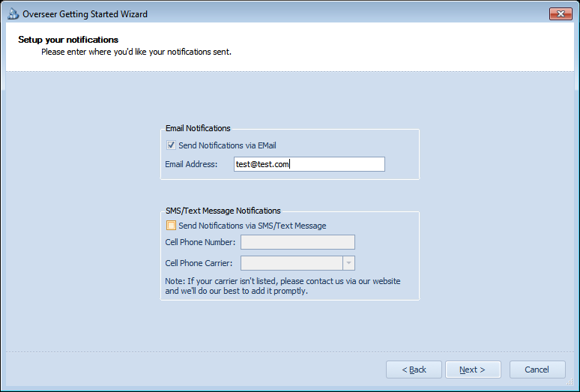
Task: Click the 'SMS/Text Message Notifications' group title
Action: click(223, 211)
